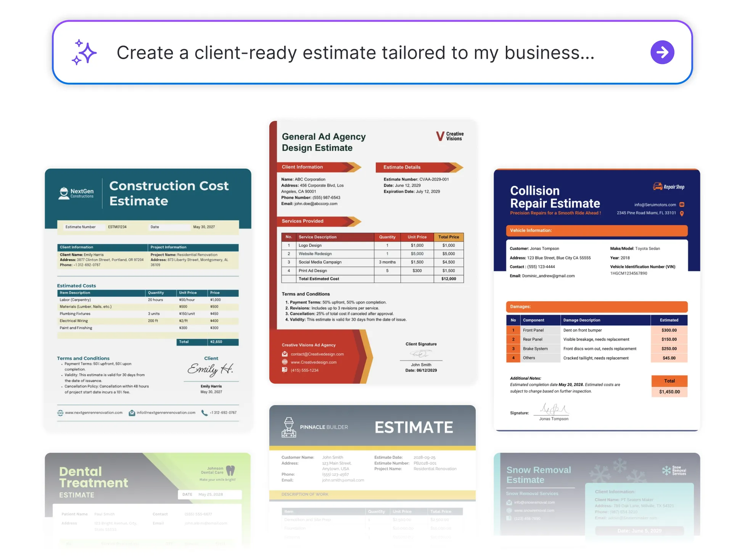Click the location pin beside Pine Road address

[x=682, y=213]
